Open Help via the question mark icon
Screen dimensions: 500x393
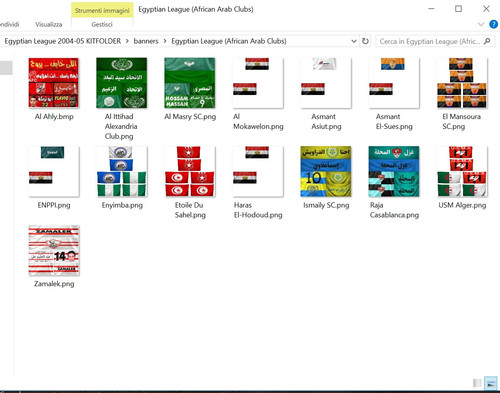[493, 24]
